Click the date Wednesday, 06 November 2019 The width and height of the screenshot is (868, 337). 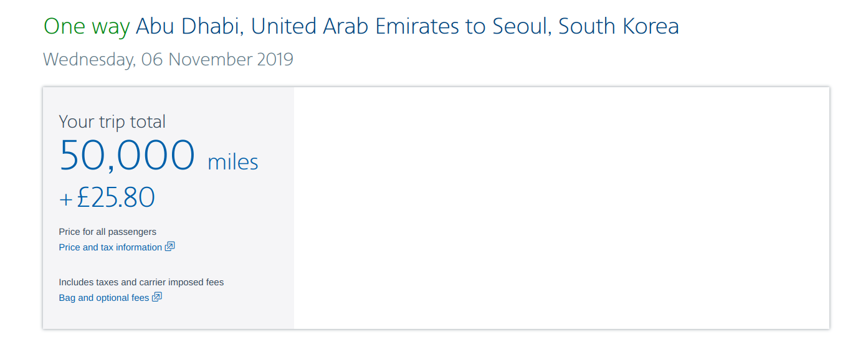tap(168, 59)
